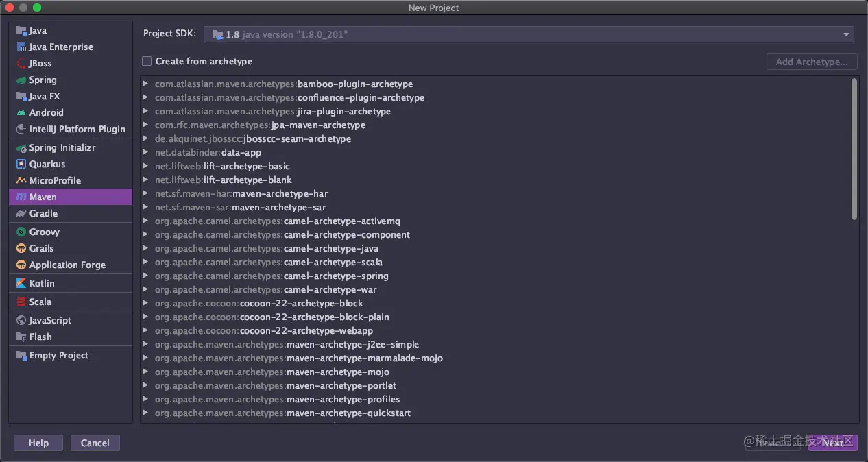This screenshot has width=868, height=462.
Task: Select camel-archetype-war entry
Action: [266, 289]
